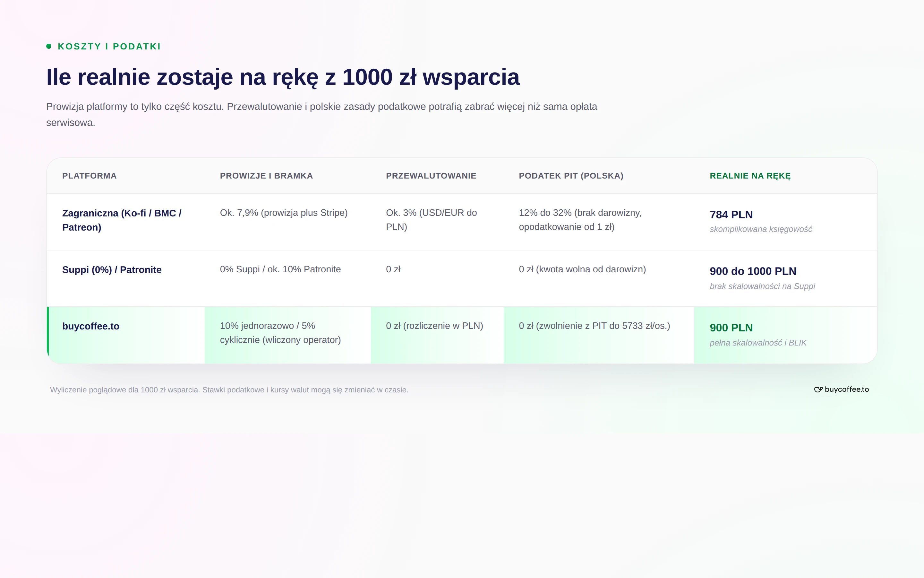Select the 'buycoffee.to' row name in table
Screen dimensions: 924x578
(x=91, y=326)
